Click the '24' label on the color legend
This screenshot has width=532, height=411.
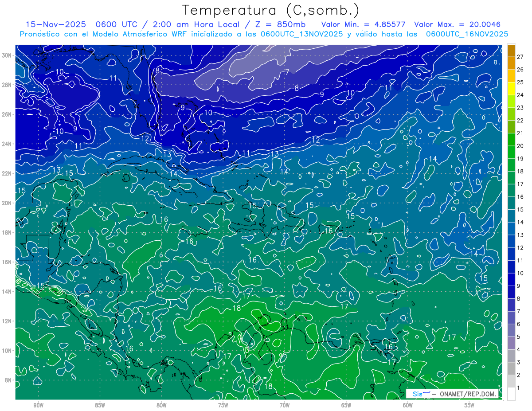tap(520, 95)
